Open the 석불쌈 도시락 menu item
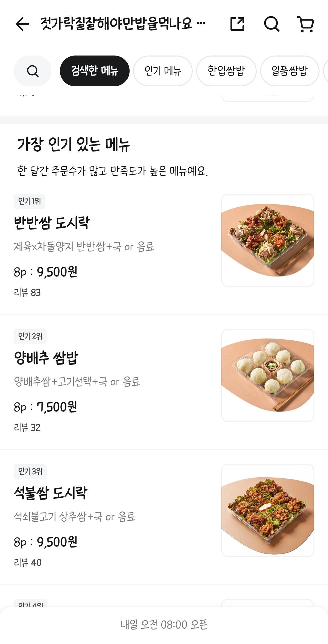The width and height of the screenshot is (328, 644). (x=51, y=493)
